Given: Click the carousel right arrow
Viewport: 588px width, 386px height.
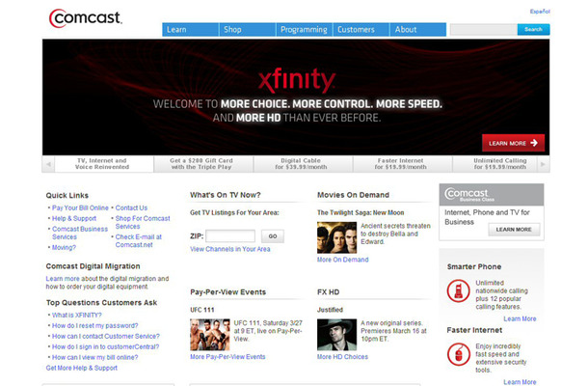Looking at the screenshot, I should [544, 164].
